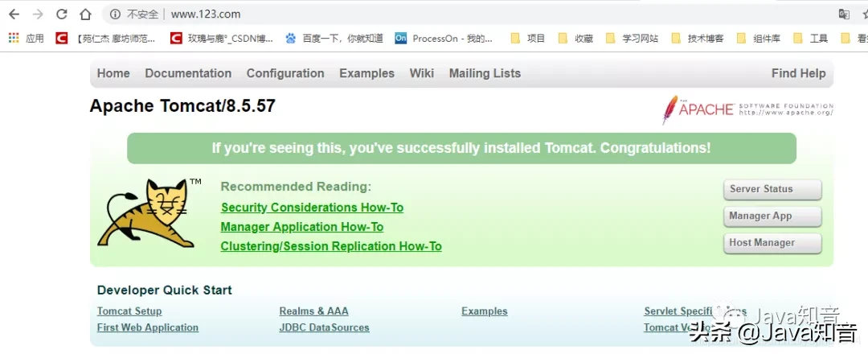
Task: Open the Documentation nav item
Action: [x=188, y=73]
